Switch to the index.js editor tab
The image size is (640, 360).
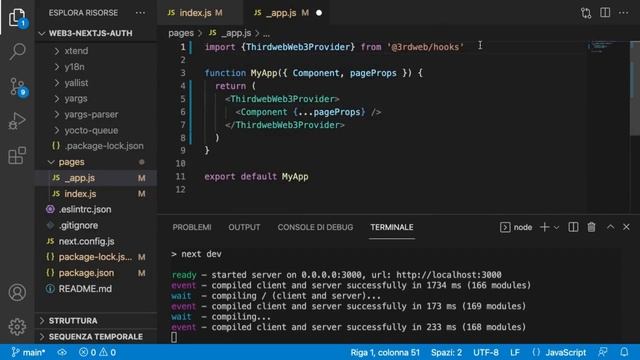[x=199, y=13]
